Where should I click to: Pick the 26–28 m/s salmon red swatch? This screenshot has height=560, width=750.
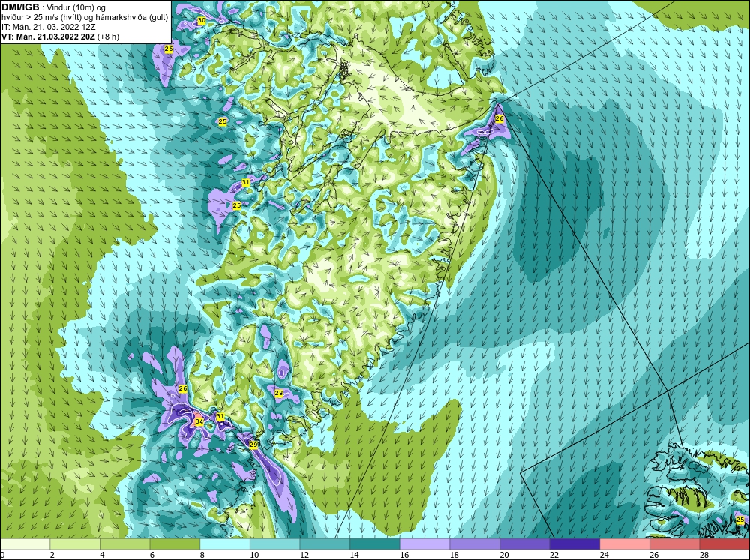(x=674, y=544)
